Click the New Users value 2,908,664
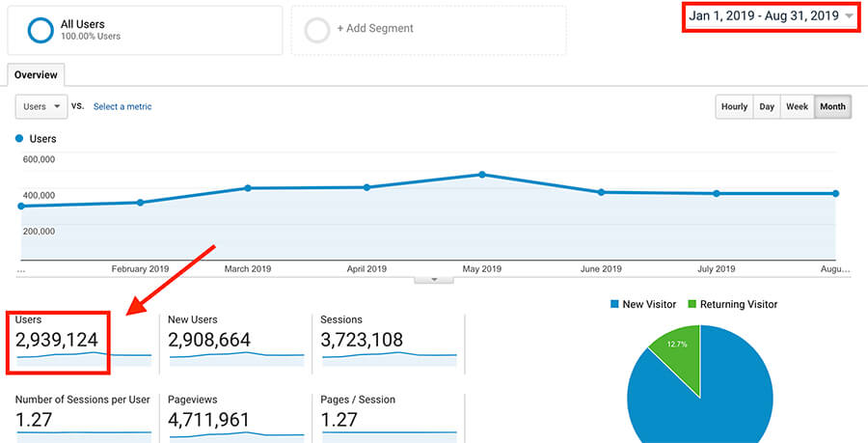Viewport: 868px width, 443px height. [209, 340]
